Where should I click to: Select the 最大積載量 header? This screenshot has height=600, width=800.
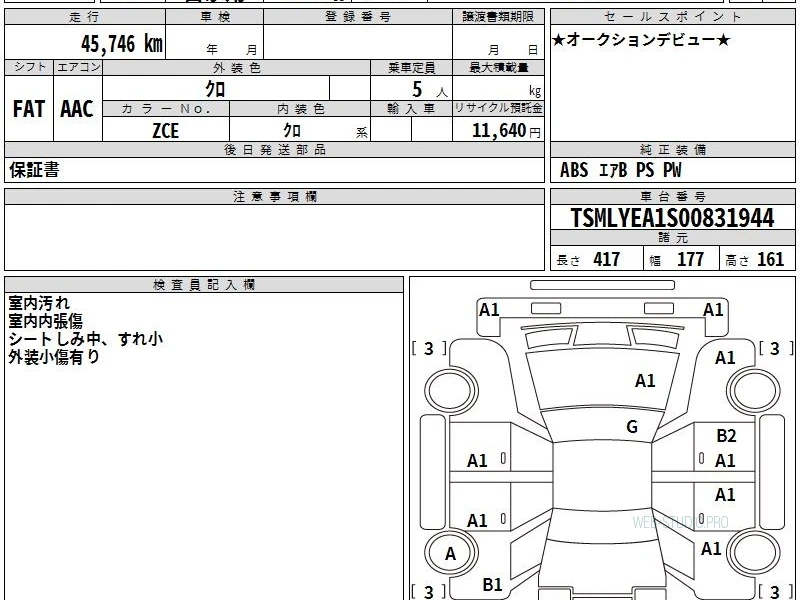coord(498,67)
